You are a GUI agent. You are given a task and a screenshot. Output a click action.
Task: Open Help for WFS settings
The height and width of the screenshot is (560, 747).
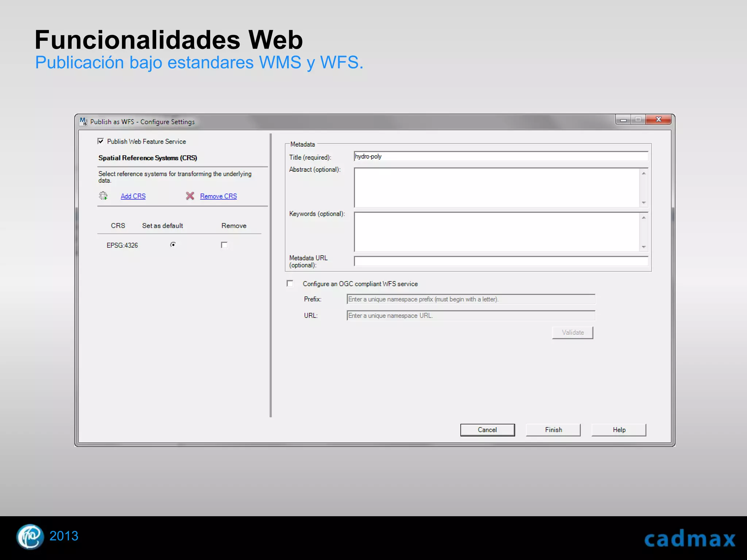pyautogui.click(x=619, y=430)
